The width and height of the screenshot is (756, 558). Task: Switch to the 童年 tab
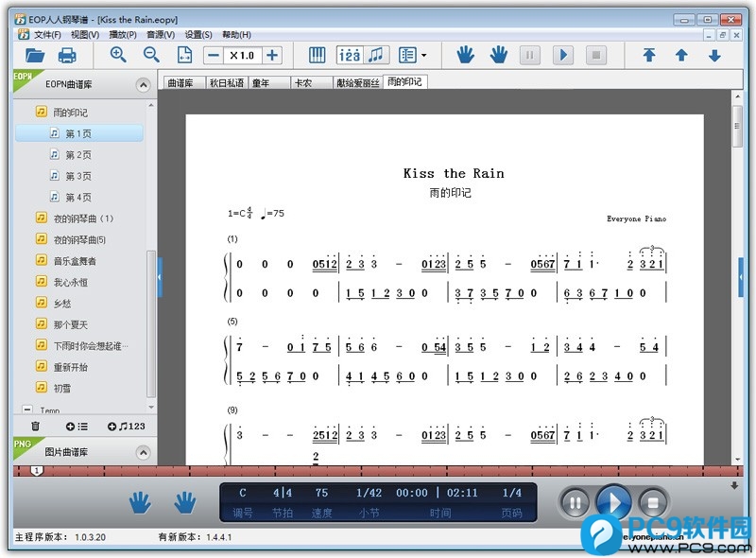(x=269, y=83)
